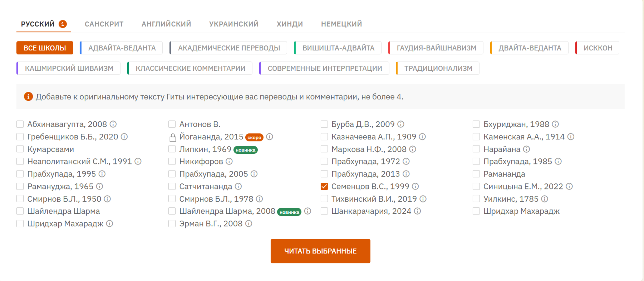644x281 pixels.
Task: Open info icon next to Казначеева А.П., 1909
Action: point(422,137)
